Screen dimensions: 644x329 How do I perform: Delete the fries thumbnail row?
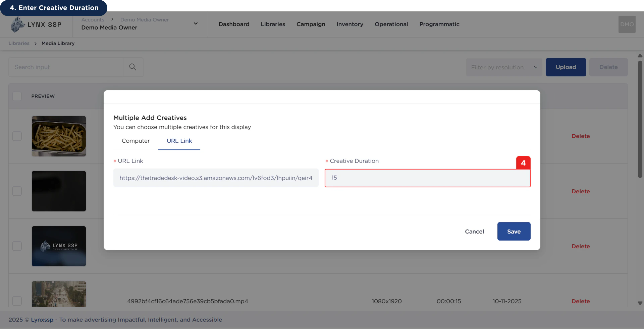(581, 136)
